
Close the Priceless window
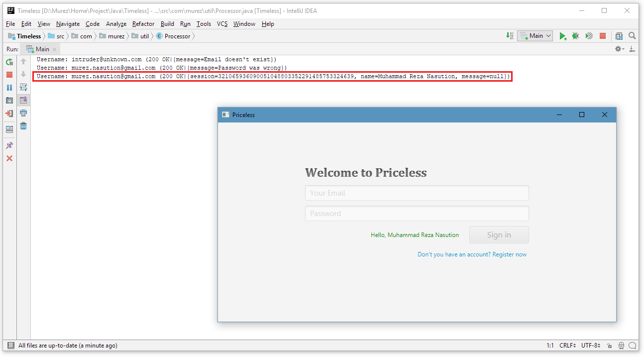[605, 115]
